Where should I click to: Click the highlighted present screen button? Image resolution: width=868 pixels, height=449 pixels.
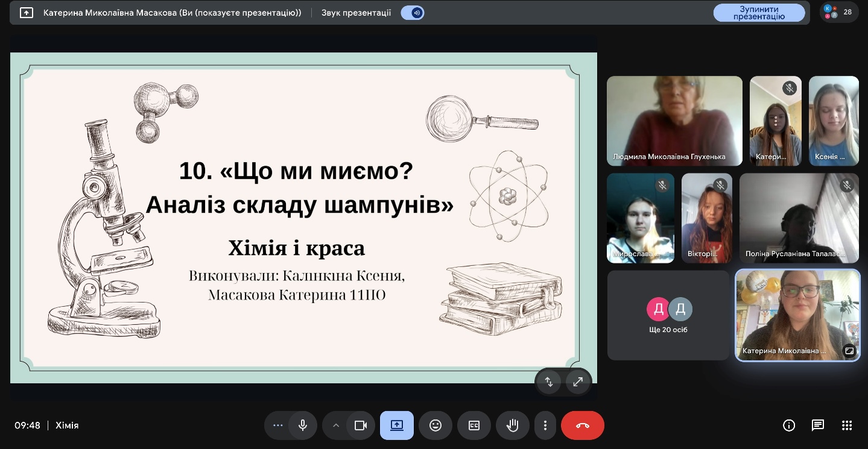click(x=397, y=425)
